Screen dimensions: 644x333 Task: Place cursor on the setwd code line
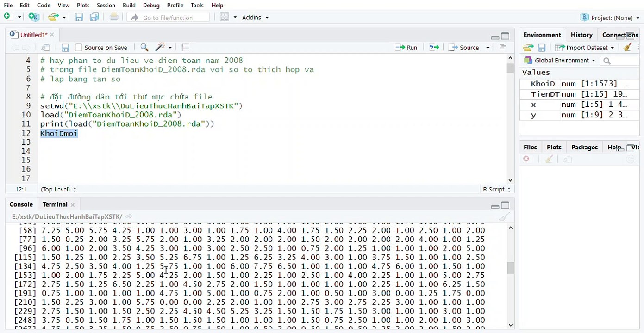(x=141, y=106)
